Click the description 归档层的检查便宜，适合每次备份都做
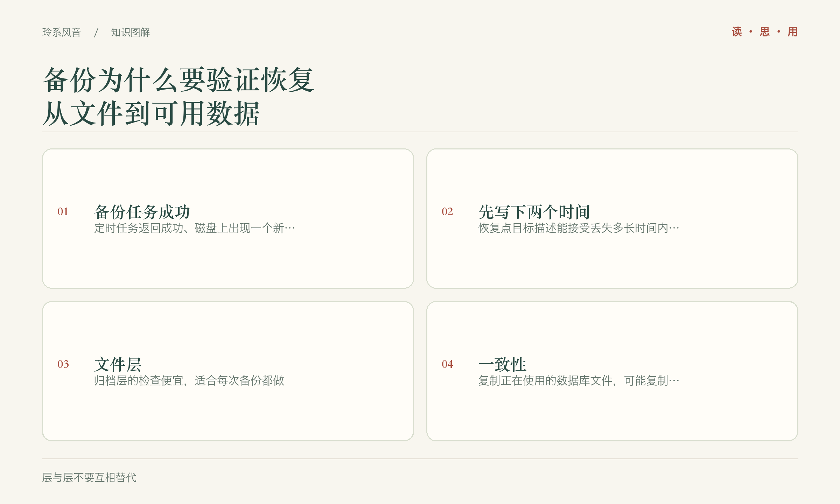840x504 pixels. [189, 381]
